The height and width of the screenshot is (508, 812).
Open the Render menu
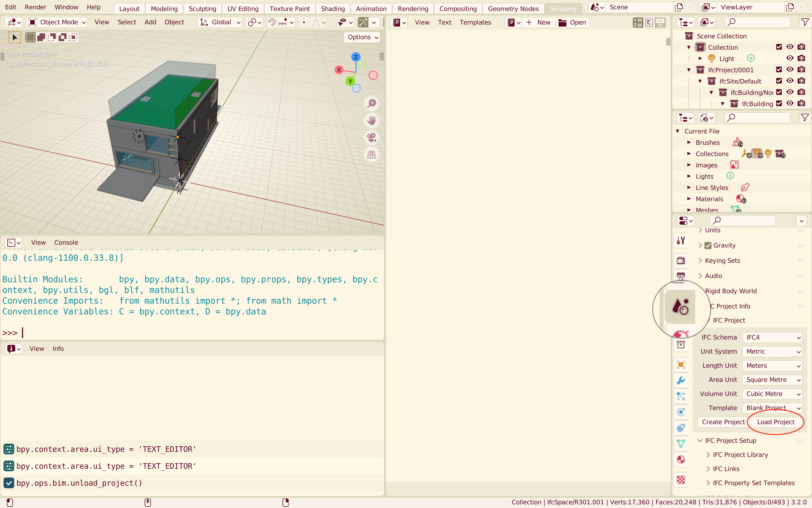click(x=36, y=7)
